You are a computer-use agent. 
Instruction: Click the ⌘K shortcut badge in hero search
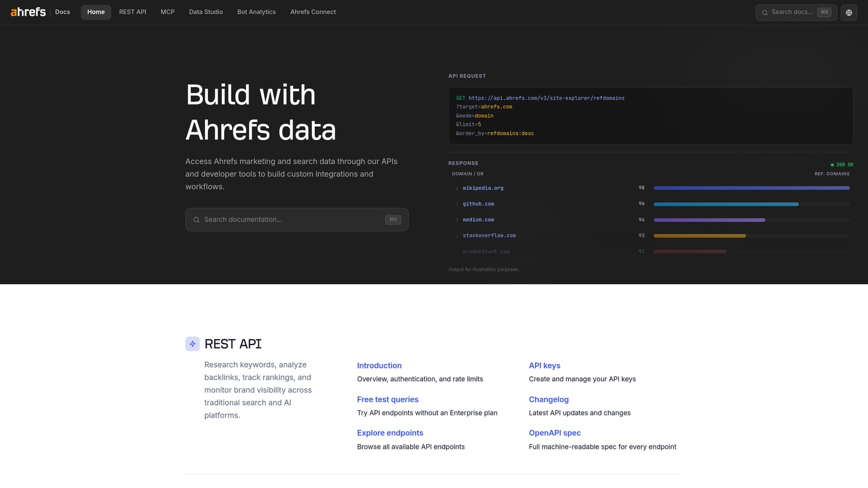[393, 220]
